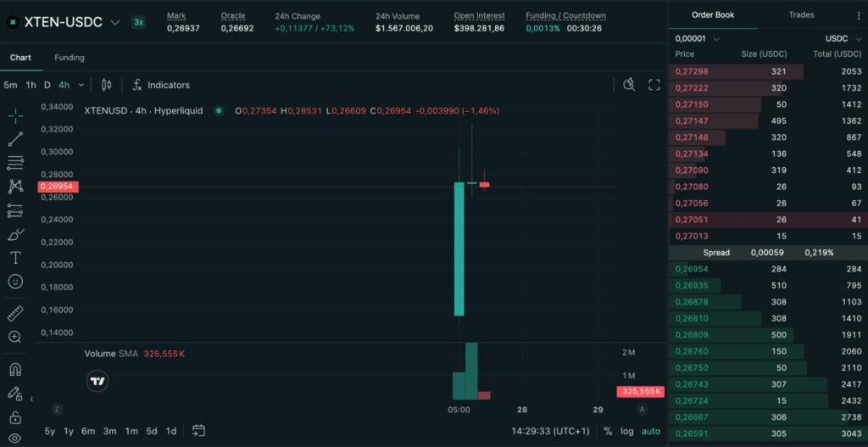Click the XTEN token logo icon

point(12,22)
